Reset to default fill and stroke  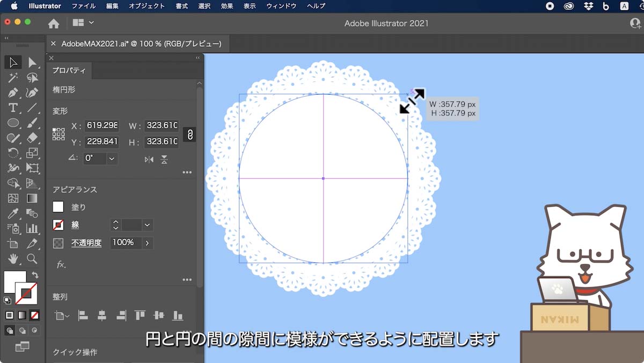pos(8,300)
